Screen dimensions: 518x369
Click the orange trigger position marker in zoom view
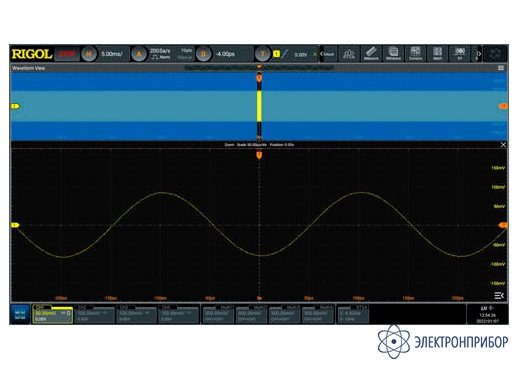pyautogui.click(x=259, y=155)
